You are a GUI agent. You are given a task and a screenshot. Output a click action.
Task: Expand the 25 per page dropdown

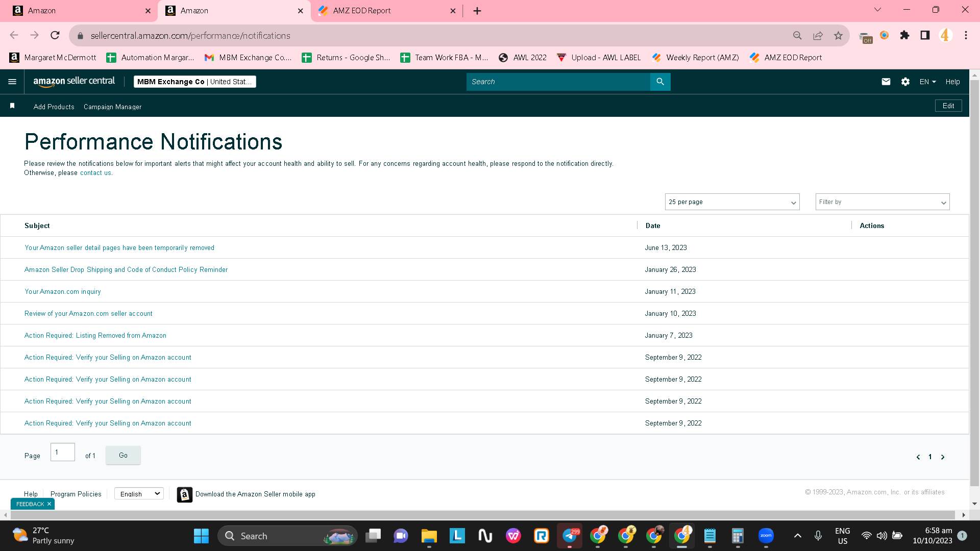click(732, 202)
